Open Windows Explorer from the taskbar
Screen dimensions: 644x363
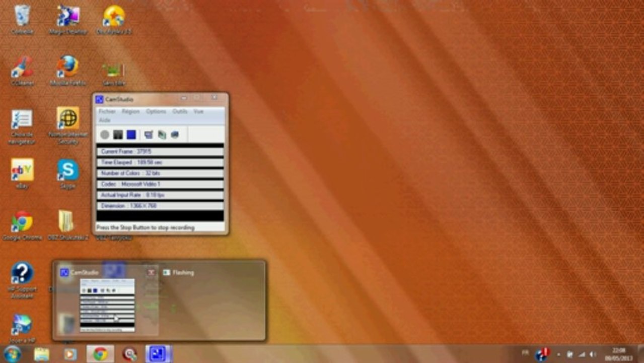42,354
